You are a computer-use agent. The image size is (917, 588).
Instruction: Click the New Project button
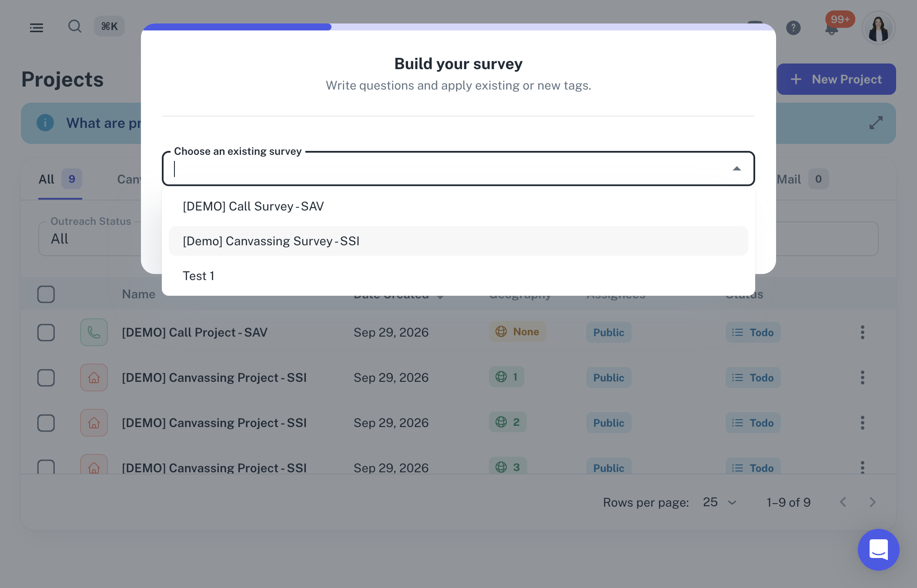coord(836,79)
